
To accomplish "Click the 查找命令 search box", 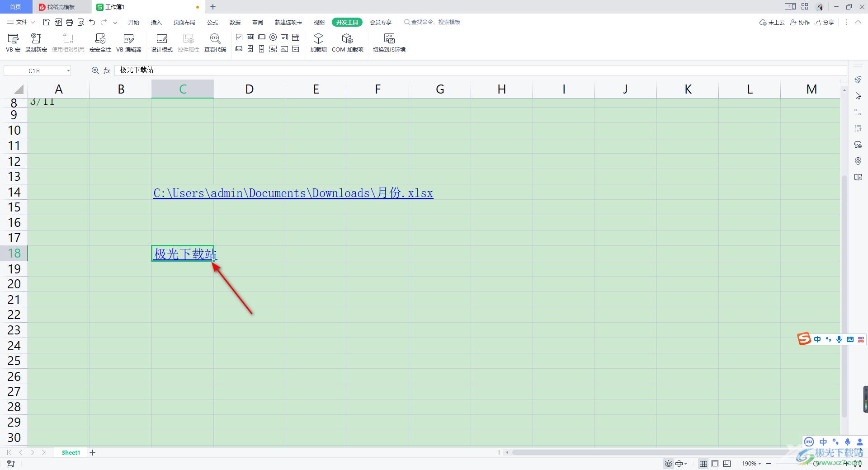I will click(432, 22).
